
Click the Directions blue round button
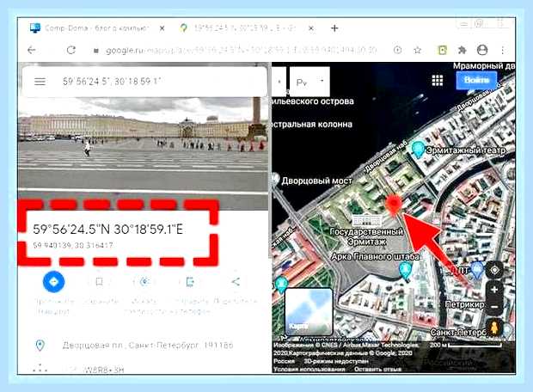click(53, 282)
